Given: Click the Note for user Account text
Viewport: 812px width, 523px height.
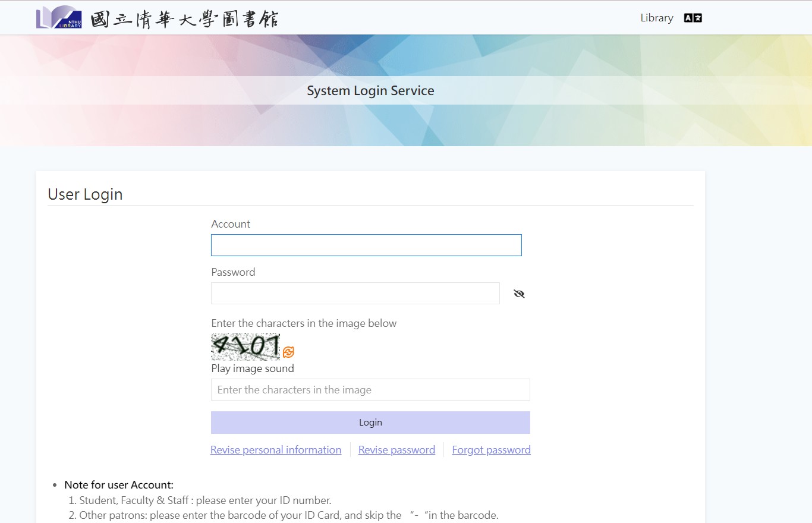Looking at the screenshot, I should point(119,485).
